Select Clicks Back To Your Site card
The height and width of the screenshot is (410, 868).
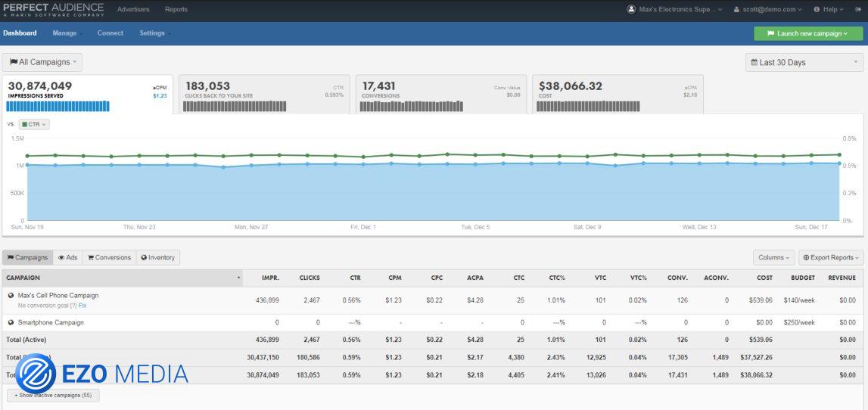point(264,95)
